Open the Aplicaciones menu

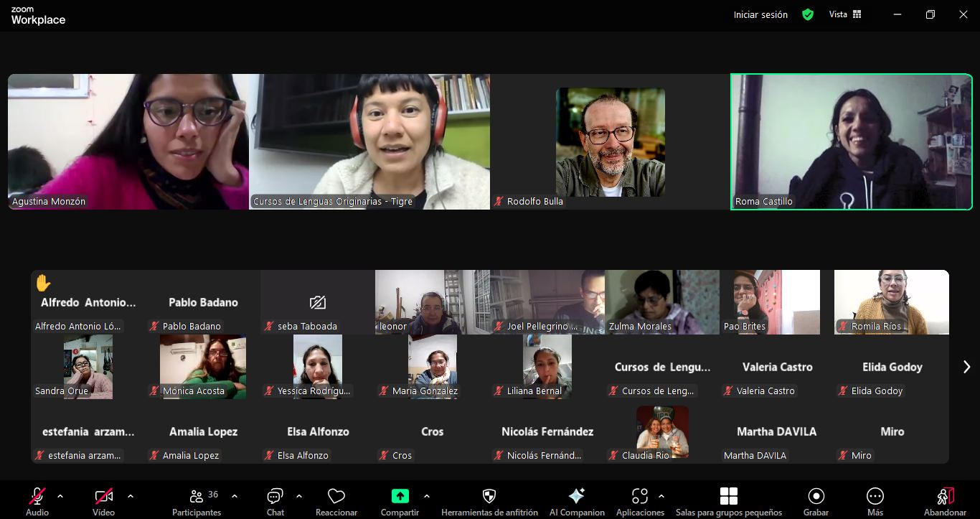[639, 500]
